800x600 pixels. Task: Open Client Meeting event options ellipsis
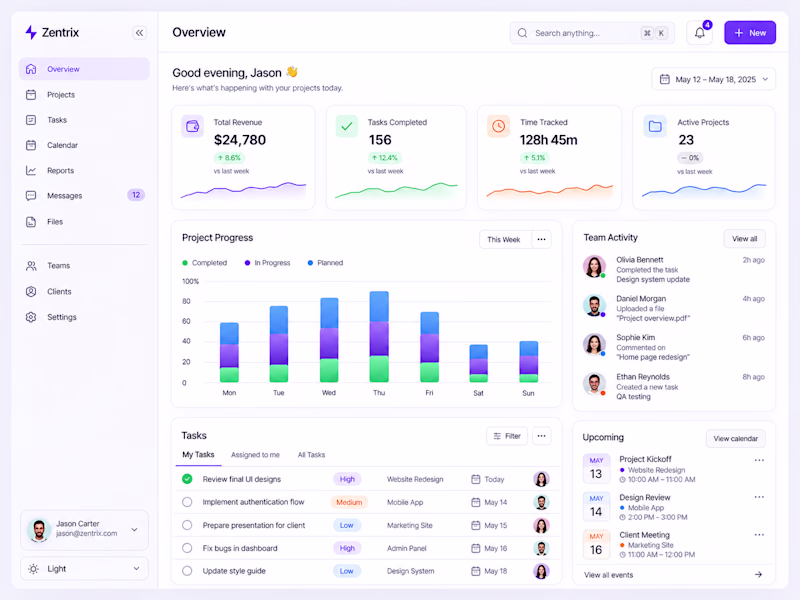point(759,535)
